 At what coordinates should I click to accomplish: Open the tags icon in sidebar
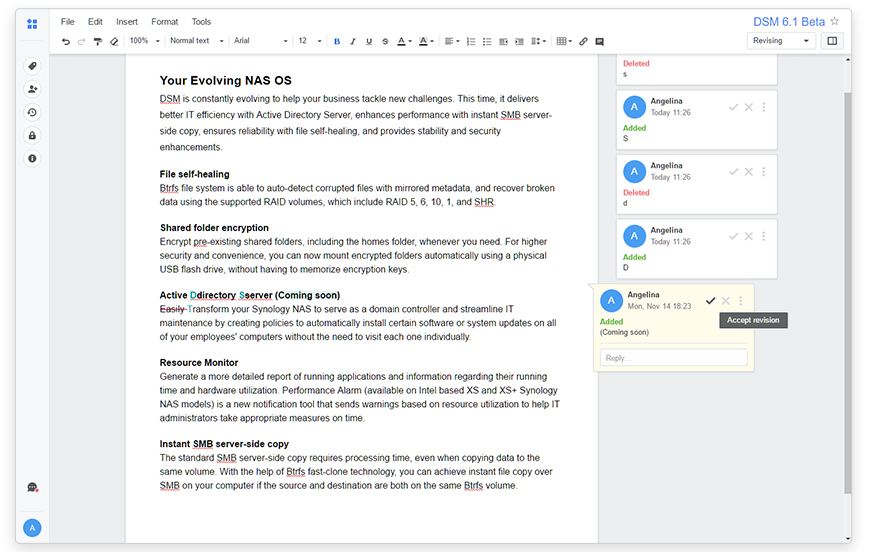tap(32, 66)
